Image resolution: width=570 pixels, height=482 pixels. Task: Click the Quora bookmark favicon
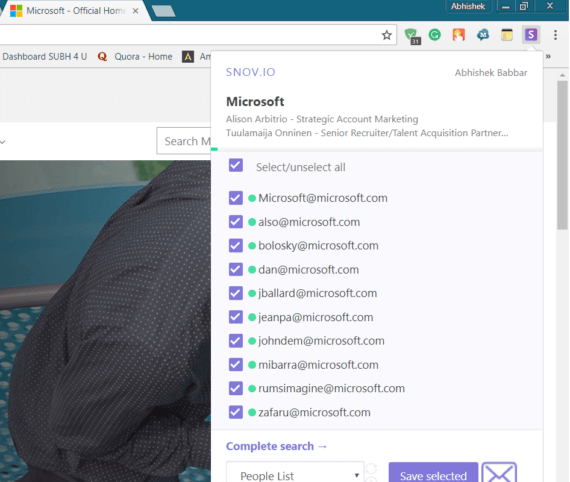(102, 57)
